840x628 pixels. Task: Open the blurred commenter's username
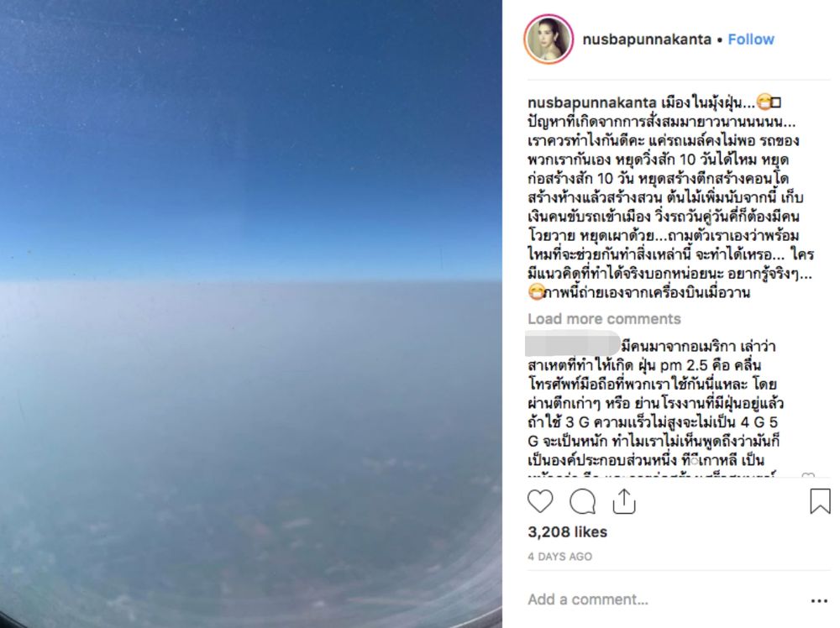point(572,343)
